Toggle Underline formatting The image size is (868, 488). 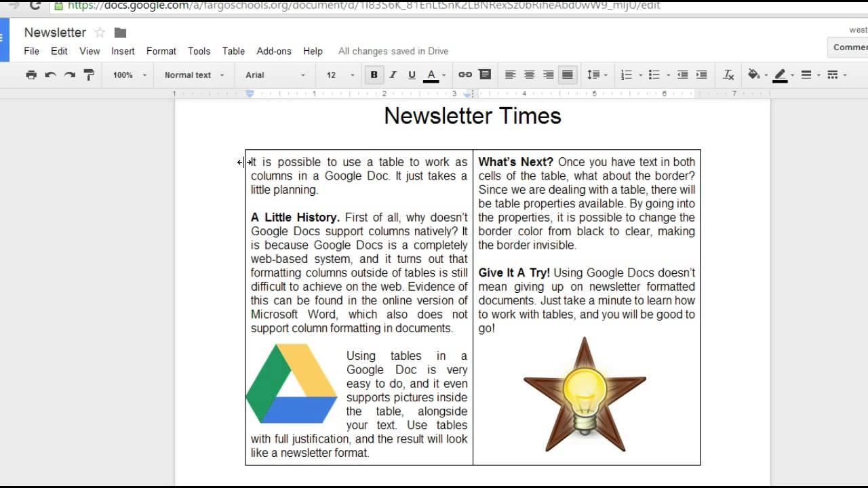click(412, 75)
